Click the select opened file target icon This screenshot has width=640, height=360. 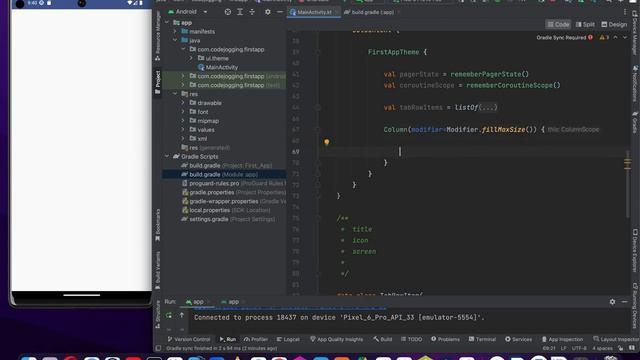pyautogui.click(x=228, y=12)
